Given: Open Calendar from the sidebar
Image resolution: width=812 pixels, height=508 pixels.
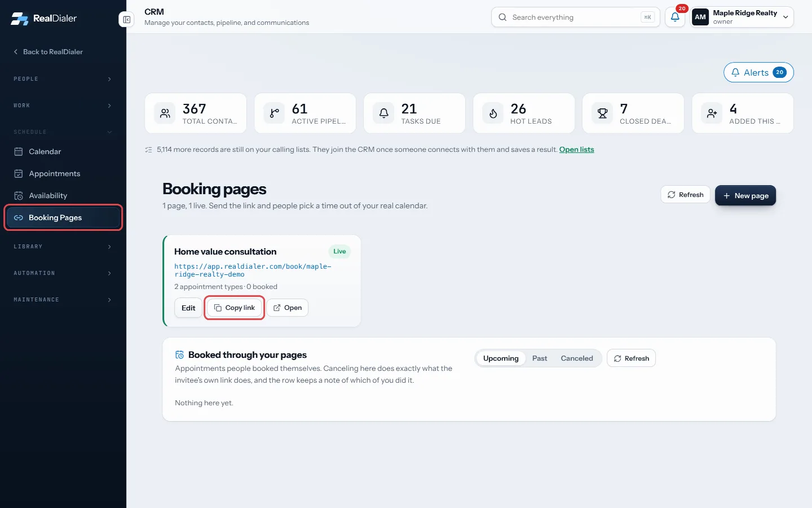Looking at the screenshot, I should [63, 151].
